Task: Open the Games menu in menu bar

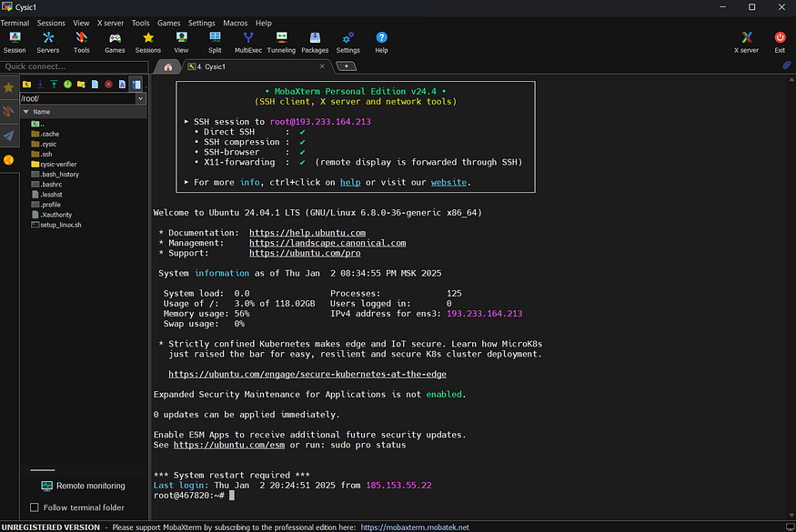Action: coord(168,23)
